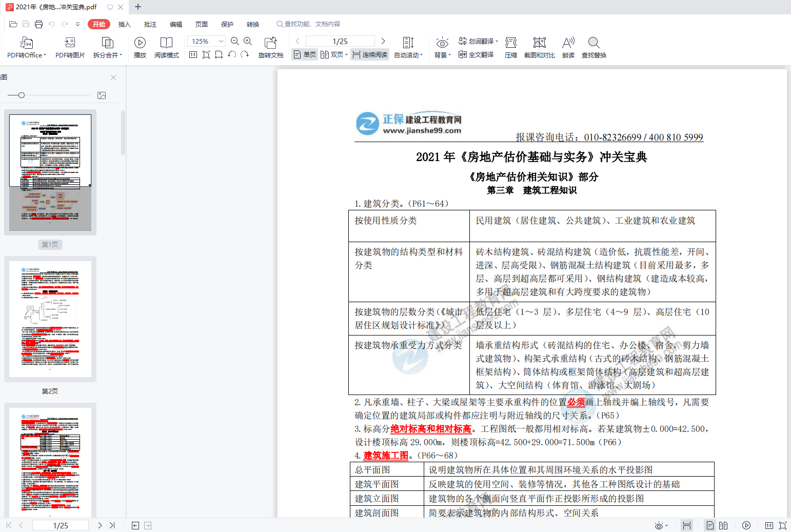Switch to 单页 single page mode
The width and height of the screenshot is (791, 532).
point(304,54)
